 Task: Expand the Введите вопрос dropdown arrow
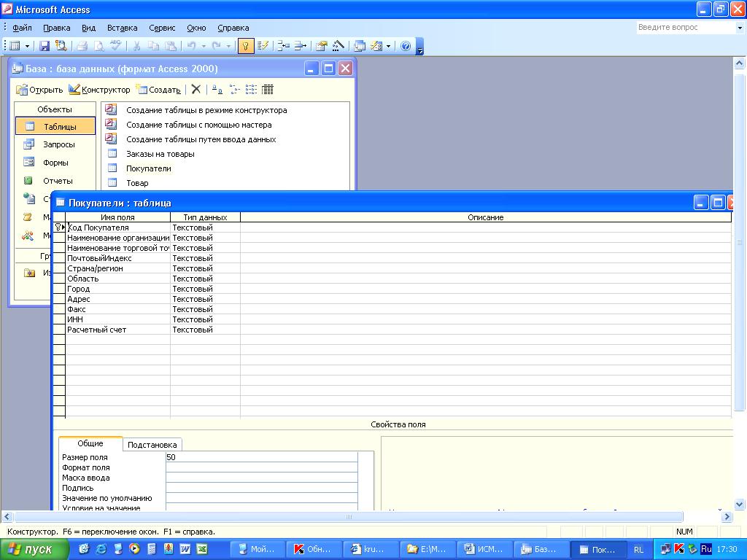pos(740,28)
